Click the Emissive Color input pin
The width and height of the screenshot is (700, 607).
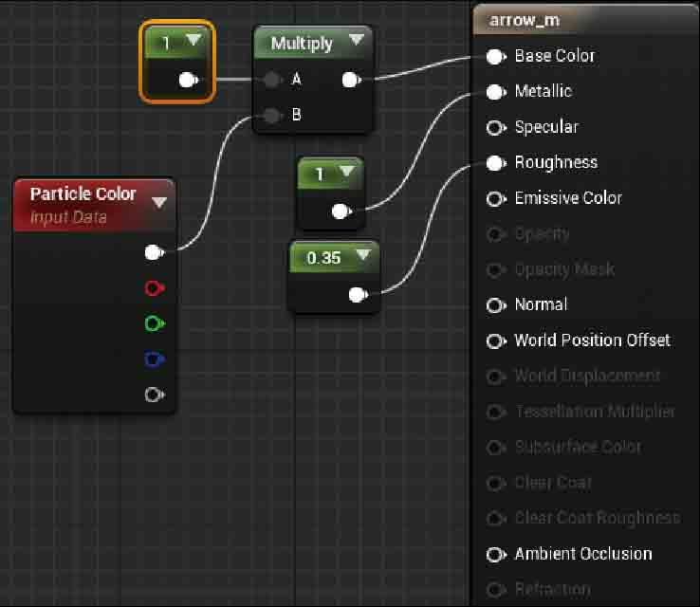pos(494,198)
